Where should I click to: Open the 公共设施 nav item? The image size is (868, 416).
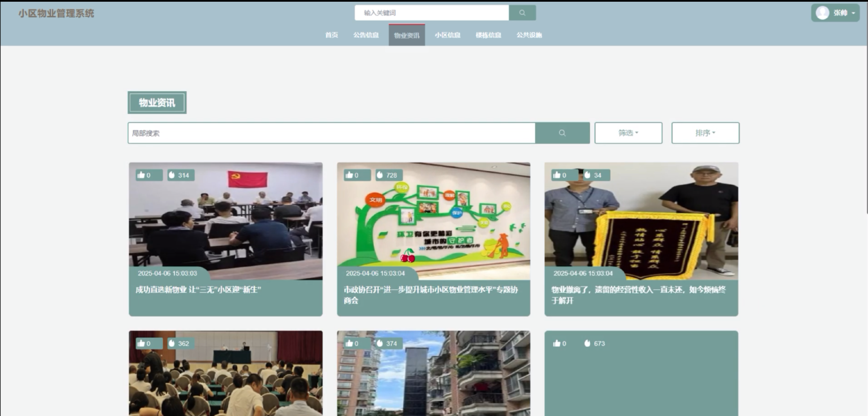(x=529, y=35)
